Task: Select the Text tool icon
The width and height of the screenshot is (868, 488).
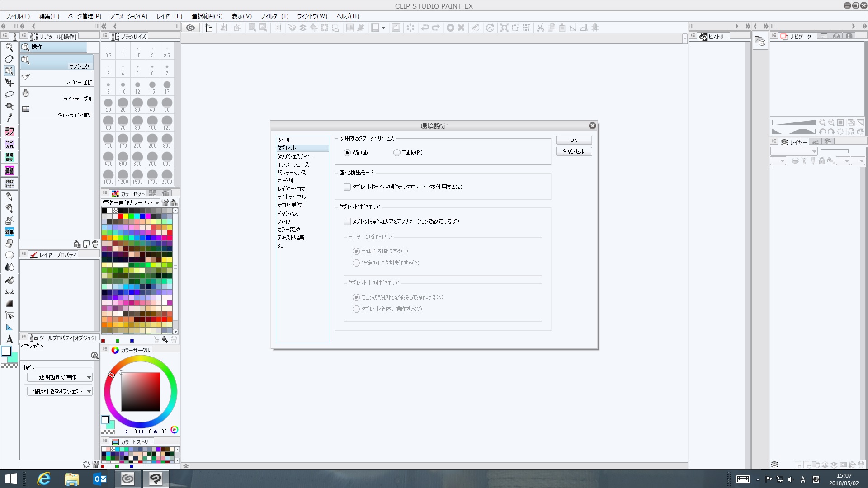Action: coord(9,339)
